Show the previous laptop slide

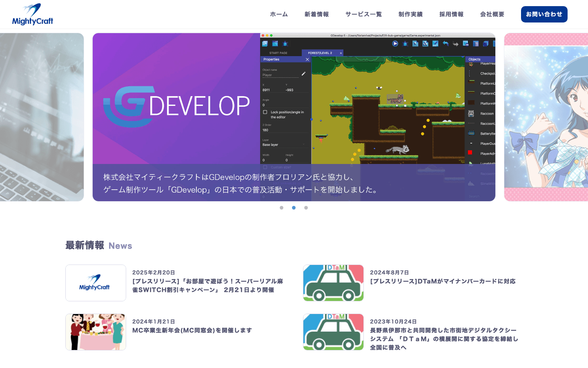[x=42, y=117]
